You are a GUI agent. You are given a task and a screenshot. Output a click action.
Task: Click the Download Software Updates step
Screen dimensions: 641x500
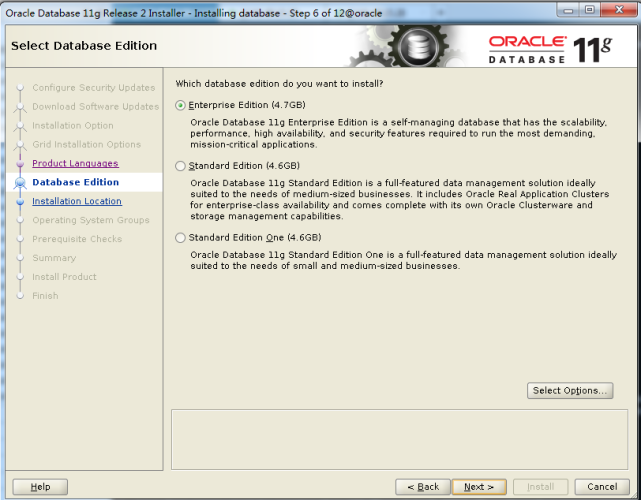point(96,107)
